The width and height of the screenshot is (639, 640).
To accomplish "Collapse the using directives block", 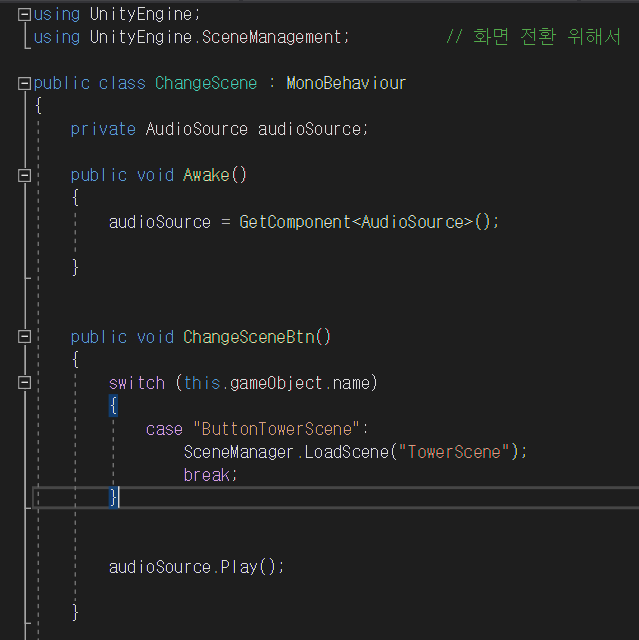I will pos(25,14).
